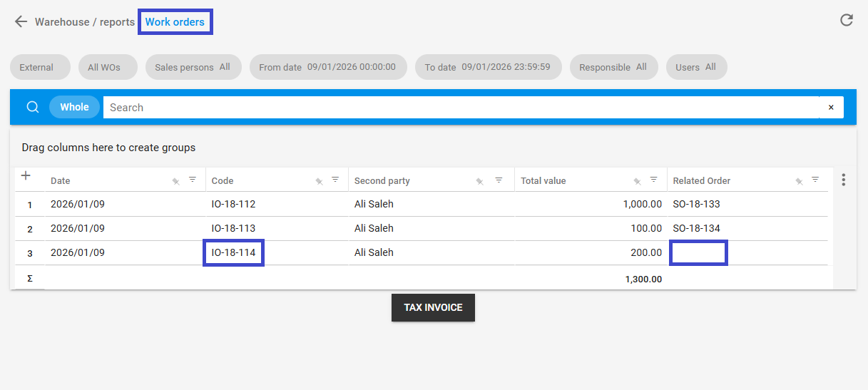Click the Warehouse / reports breadcrumb

85,22
